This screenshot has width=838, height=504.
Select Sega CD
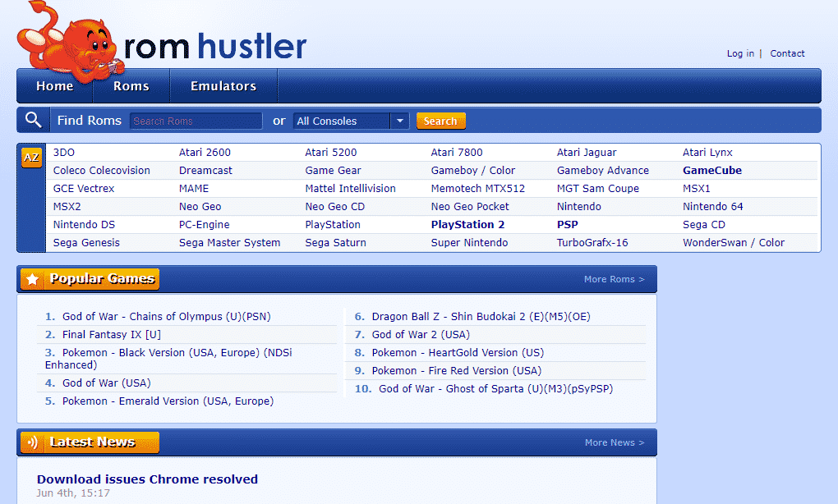[704, 225]
